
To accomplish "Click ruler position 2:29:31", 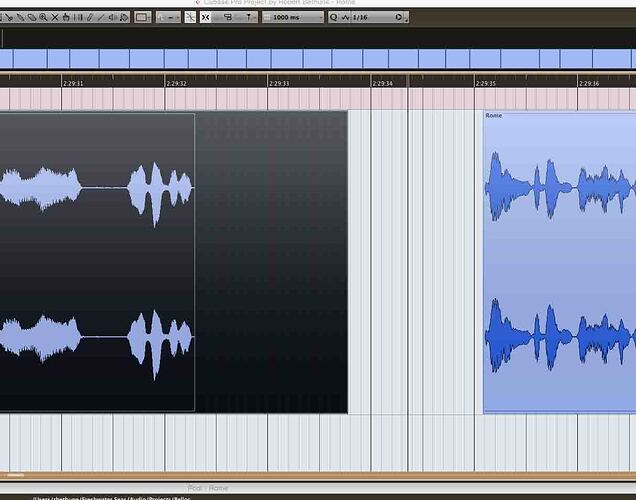I will (x=73, y=84).
